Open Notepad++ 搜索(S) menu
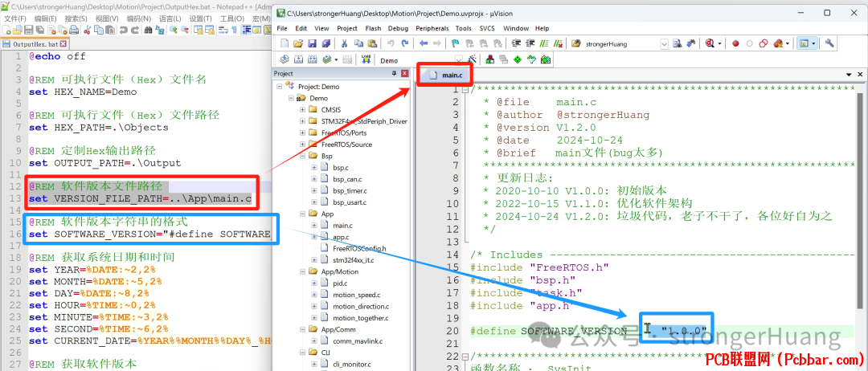The width and height of the screenshot is (868, 371). [x=76, y=18]
